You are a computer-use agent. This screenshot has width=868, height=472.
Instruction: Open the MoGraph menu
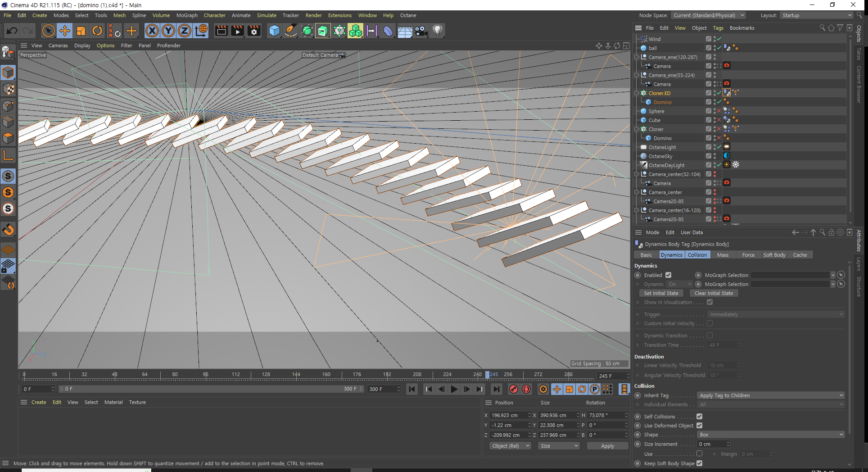[187, 15]
